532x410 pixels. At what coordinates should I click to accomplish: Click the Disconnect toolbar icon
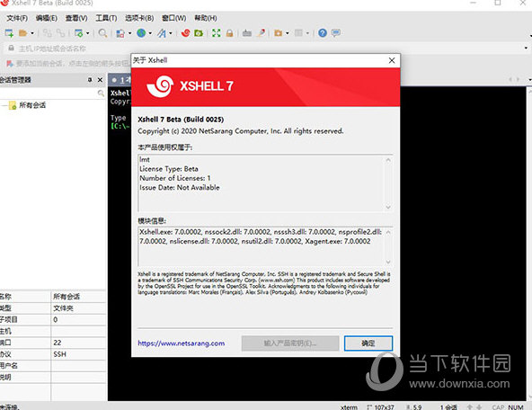pyautogui.click(x=61, y=33)
